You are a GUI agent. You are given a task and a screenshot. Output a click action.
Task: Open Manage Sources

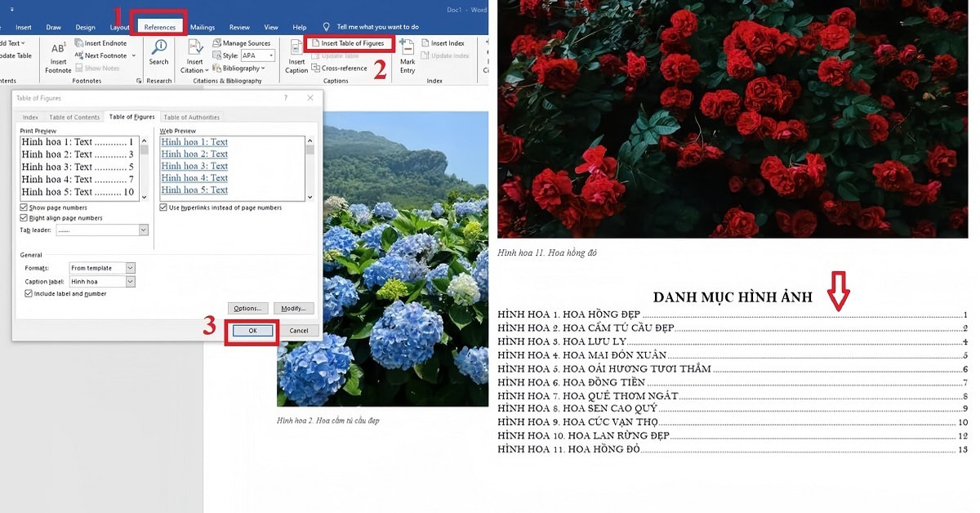tap(241, 43)
